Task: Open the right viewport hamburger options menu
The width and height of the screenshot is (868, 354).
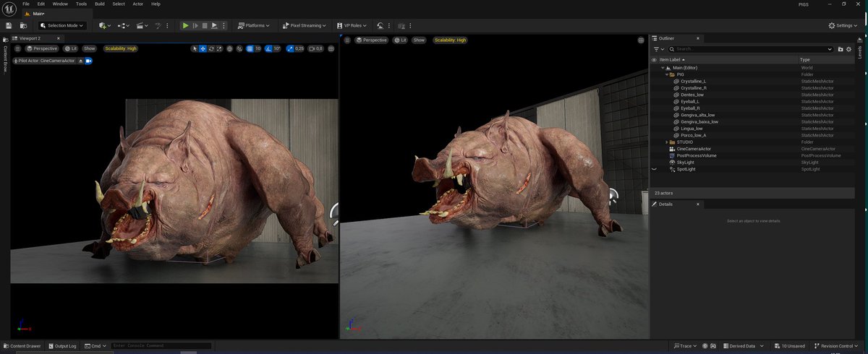Action: click(x=346, y=40)
